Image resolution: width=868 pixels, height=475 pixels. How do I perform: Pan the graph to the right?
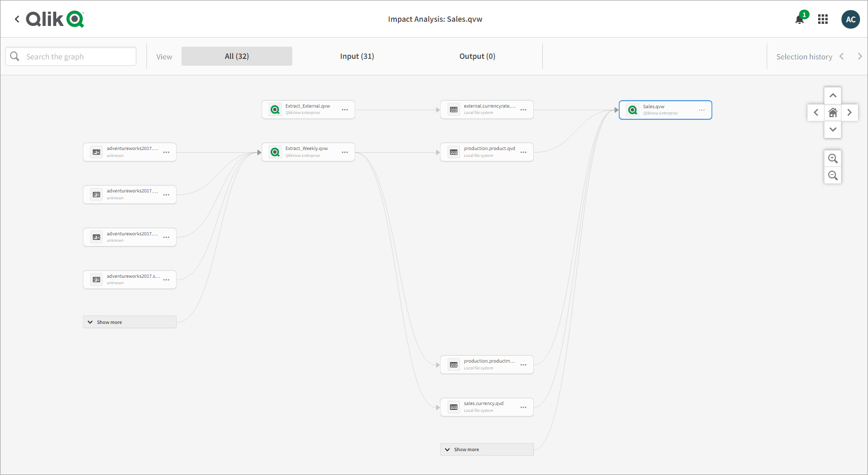tap(849, 112)
